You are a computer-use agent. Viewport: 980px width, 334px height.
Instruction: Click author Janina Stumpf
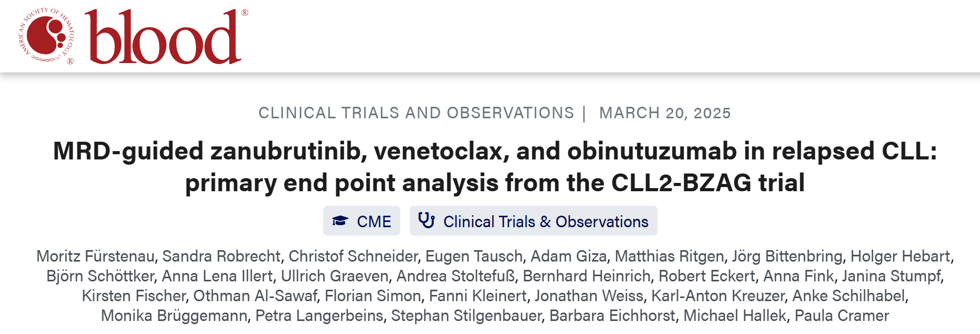(x=891, y=276)
